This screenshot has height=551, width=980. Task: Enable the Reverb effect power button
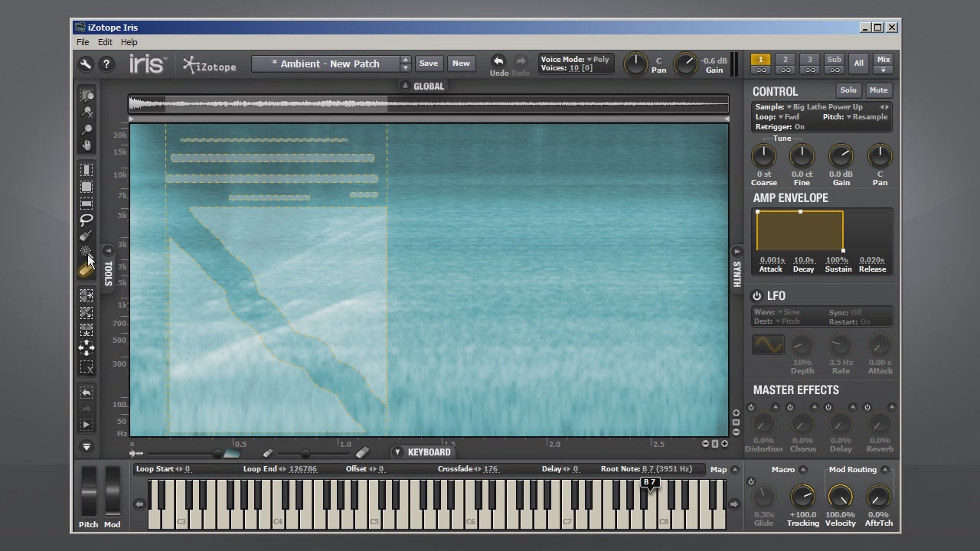867,407
